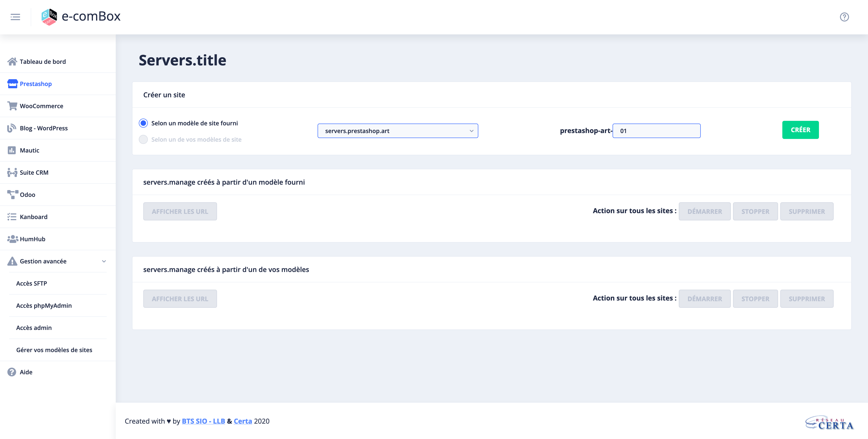Click the Tableau de bord home icon
868x439 pixels.
click(12, 61)
